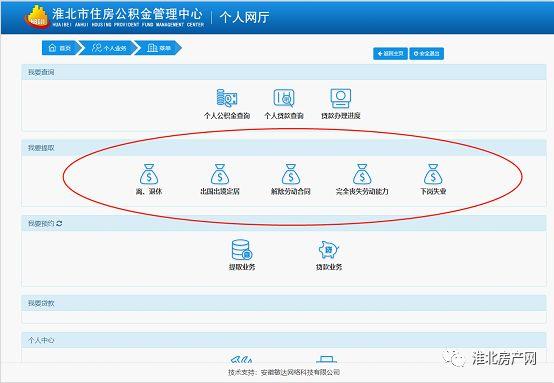
Task: Click the 我要提取 section header
Action: 284,148
